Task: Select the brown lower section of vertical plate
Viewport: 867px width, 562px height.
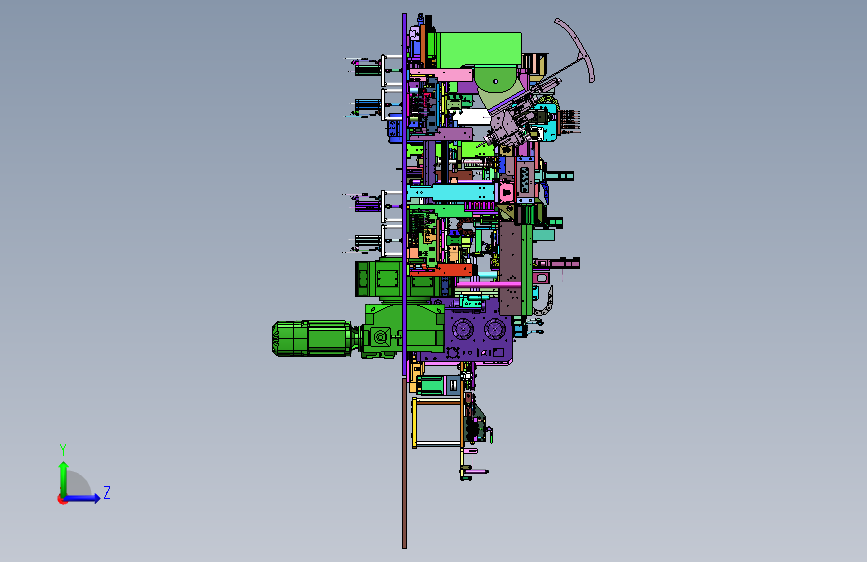Action: point(404,462)
